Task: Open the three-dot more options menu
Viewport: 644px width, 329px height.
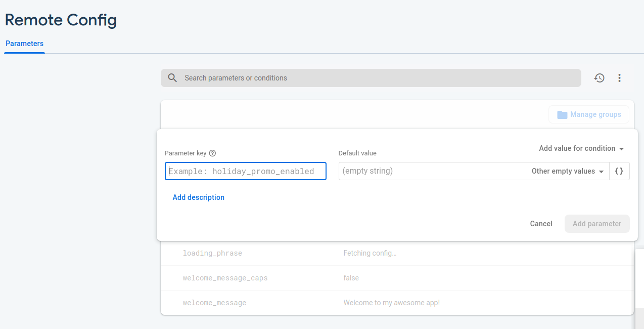Action: click(x=619, y=78)
